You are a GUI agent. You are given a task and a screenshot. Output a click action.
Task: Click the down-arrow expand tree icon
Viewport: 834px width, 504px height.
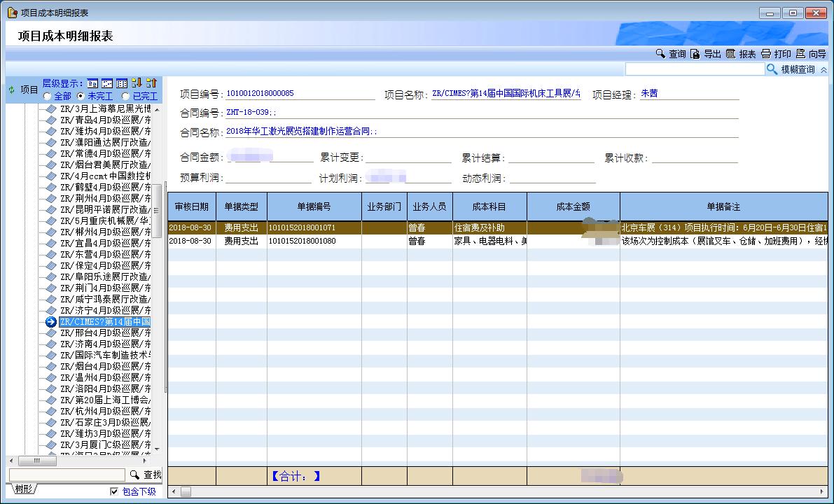(137, 83)
